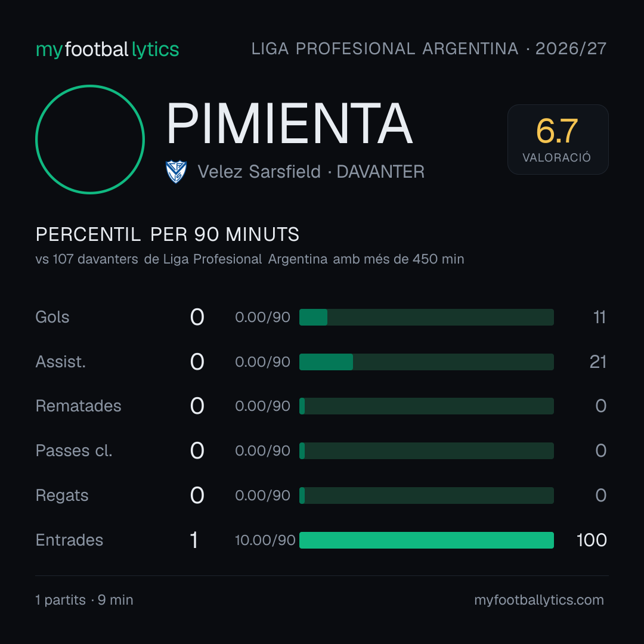Select the Passes cl. stat label
This screenshot has width=644, height=644.
click(x=74, y=451)
